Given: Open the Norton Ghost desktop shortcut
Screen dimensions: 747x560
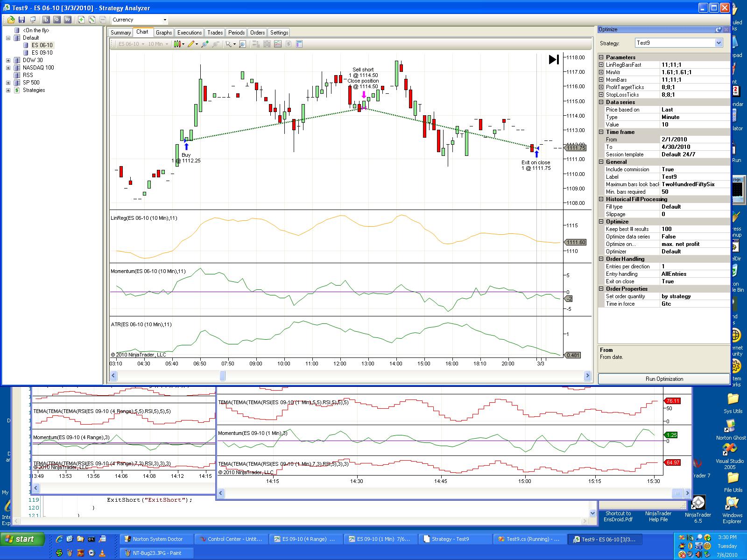Looking at the screenshot, I should point(731,429).
